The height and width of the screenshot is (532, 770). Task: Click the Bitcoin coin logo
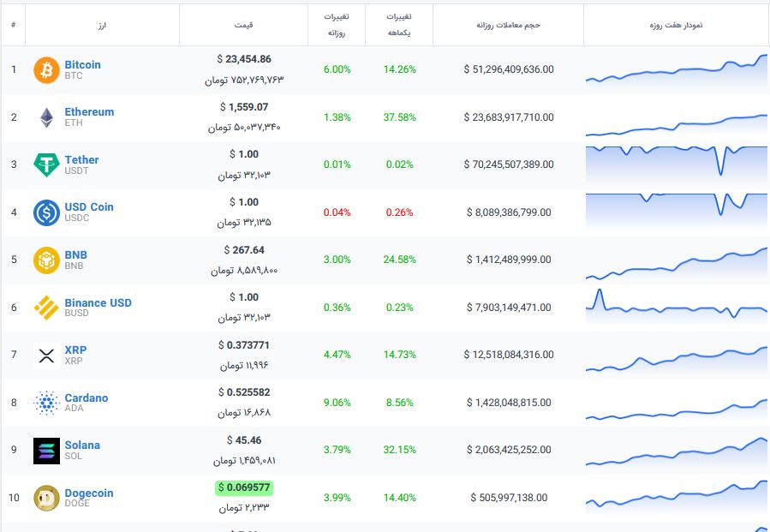pos(46,69)
